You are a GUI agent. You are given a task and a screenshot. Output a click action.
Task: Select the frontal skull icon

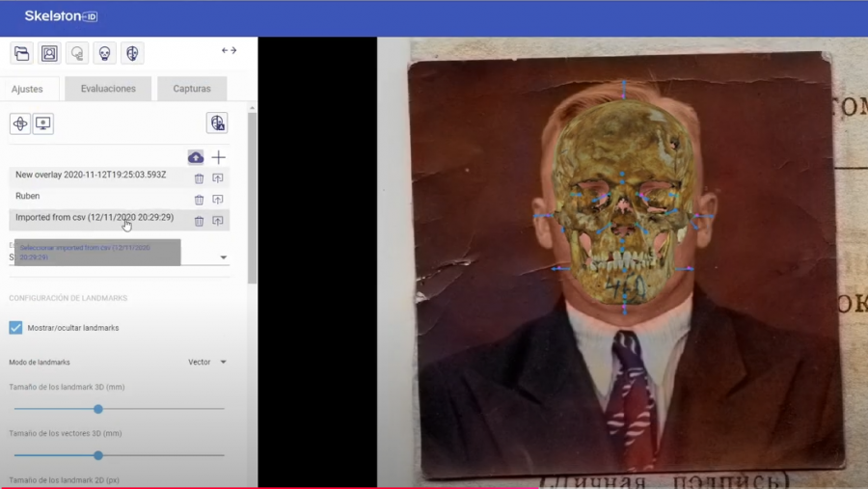104,53
